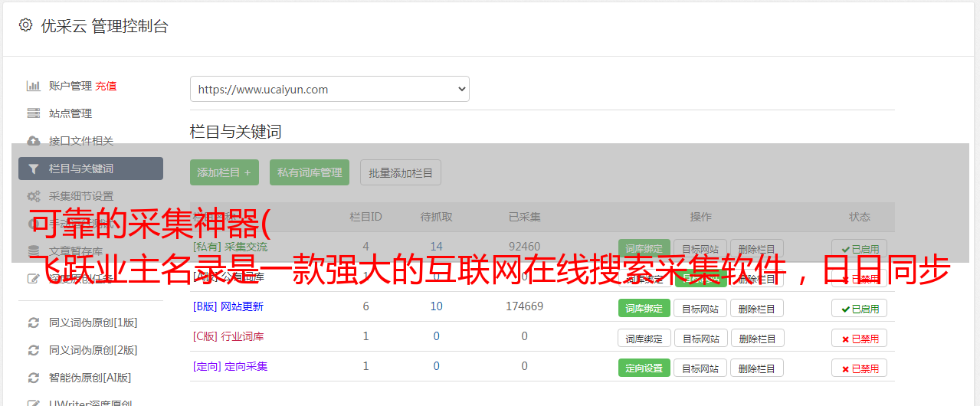This screenshot has width=980, height=406.
Task: Click the server icon for 站点管理
Action: (x=33, y=113)
